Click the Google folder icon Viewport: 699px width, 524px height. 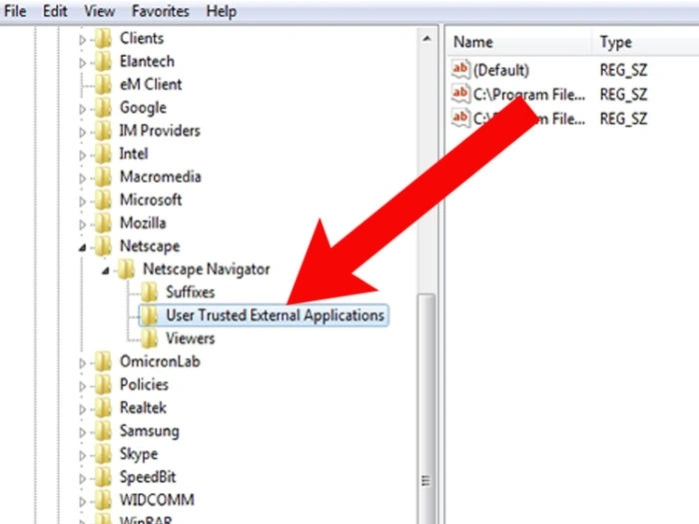click(103, 107)
